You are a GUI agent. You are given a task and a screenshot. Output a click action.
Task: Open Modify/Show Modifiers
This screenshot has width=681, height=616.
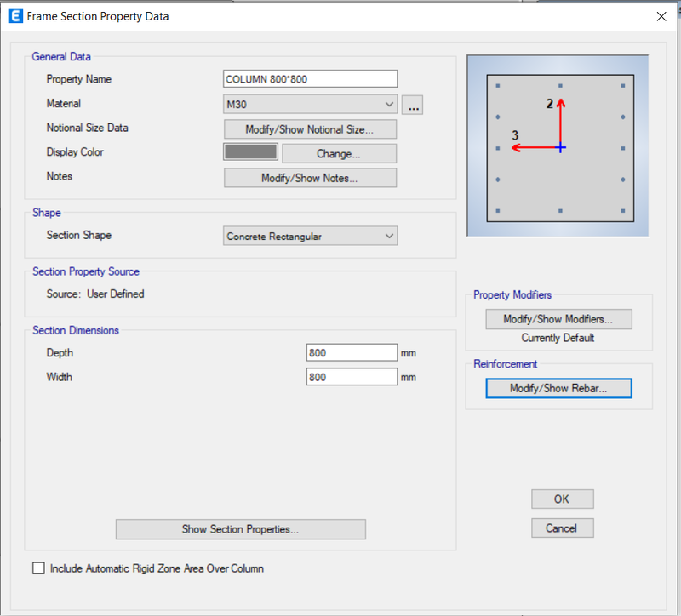(x=559, y=319)
